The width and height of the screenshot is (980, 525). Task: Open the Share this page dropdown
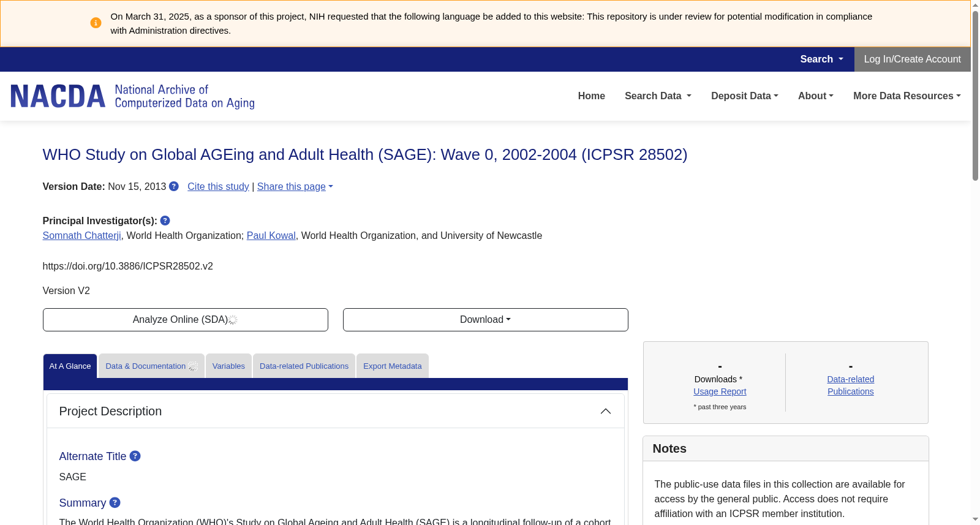point(295,186)
